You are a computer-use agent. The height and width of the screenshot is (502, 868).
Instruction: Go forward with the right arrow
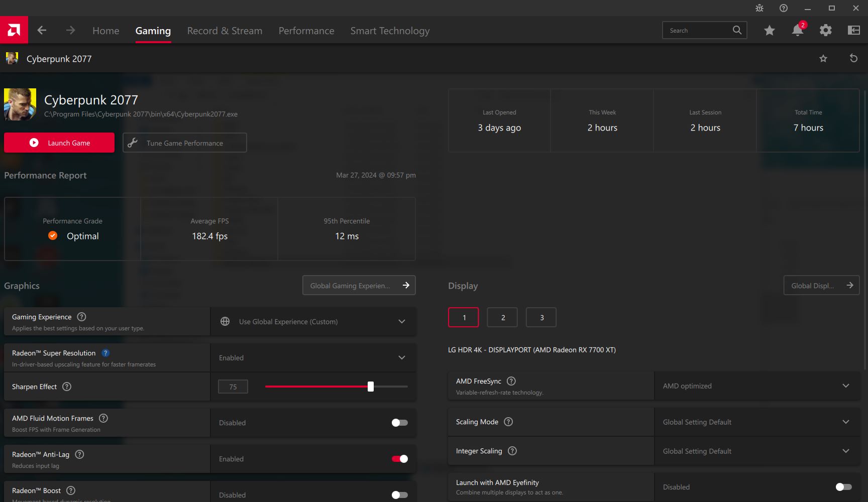70,30
